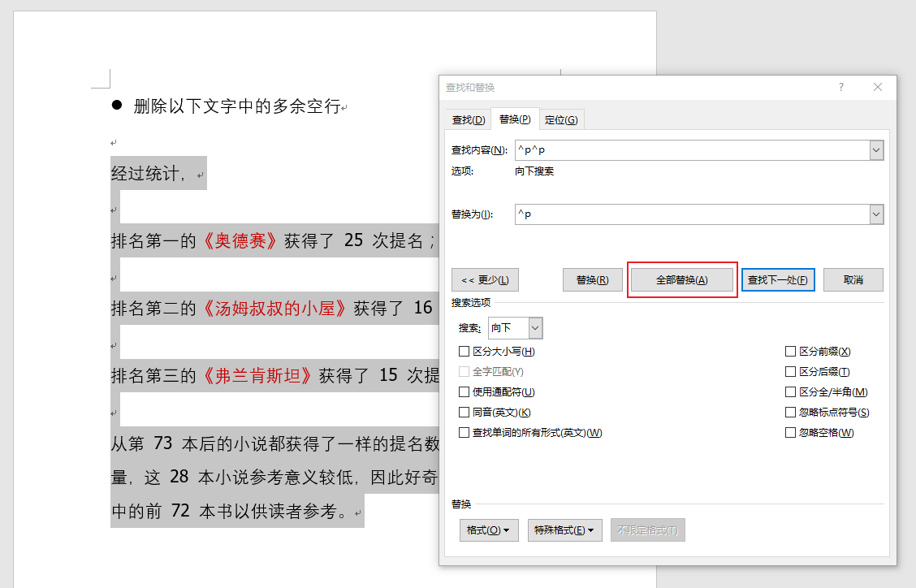Click the red text 《汤姆叔叔的小屋》

coord(274,308)
